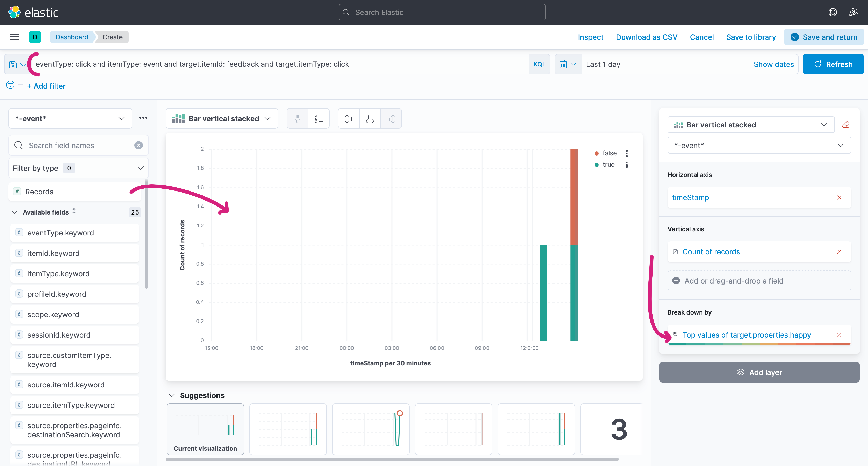Select the metric number 3 suggestion thumbnail

[618, 429]
